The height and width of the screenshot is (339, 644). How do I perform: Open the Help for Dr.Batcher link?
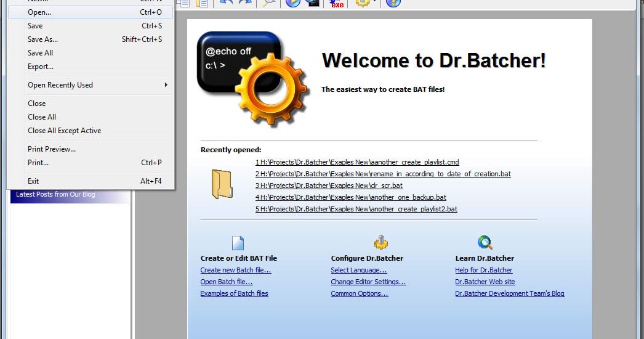[x=483, y=270]
